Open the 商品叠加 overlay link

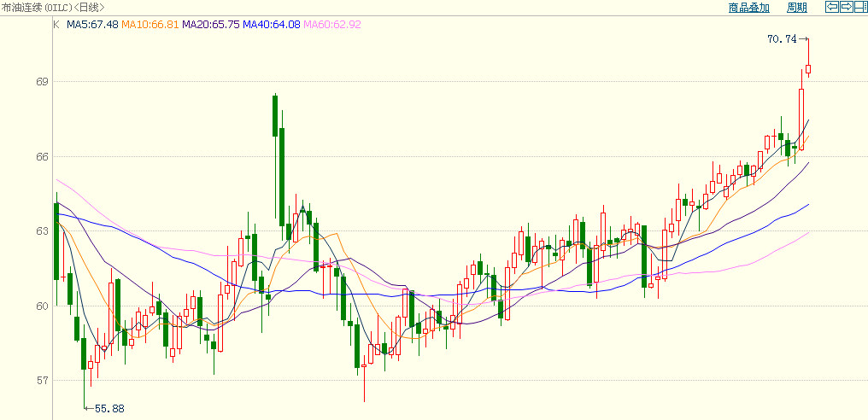point(748,8)
